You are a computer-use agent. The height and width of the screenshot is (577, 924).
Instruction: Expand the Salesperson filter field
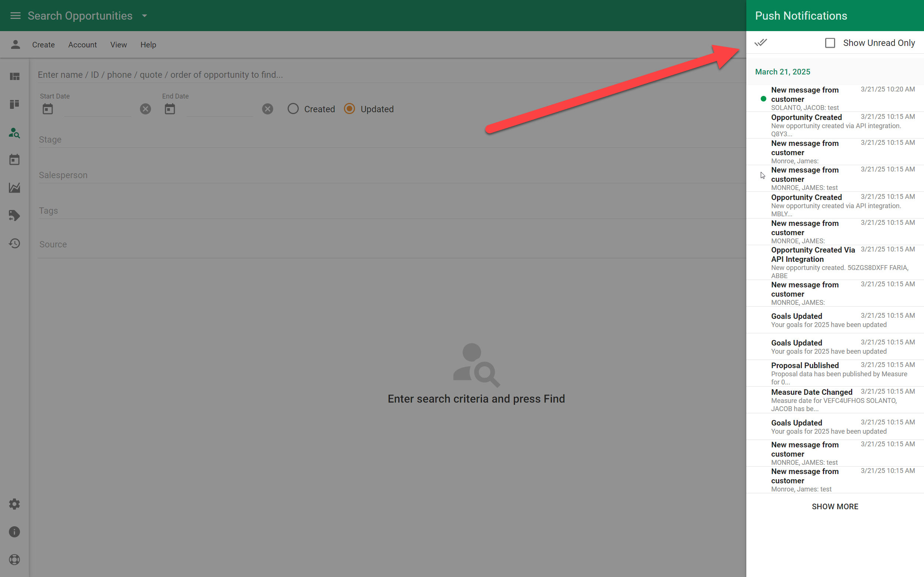click(x=392, y=175)
